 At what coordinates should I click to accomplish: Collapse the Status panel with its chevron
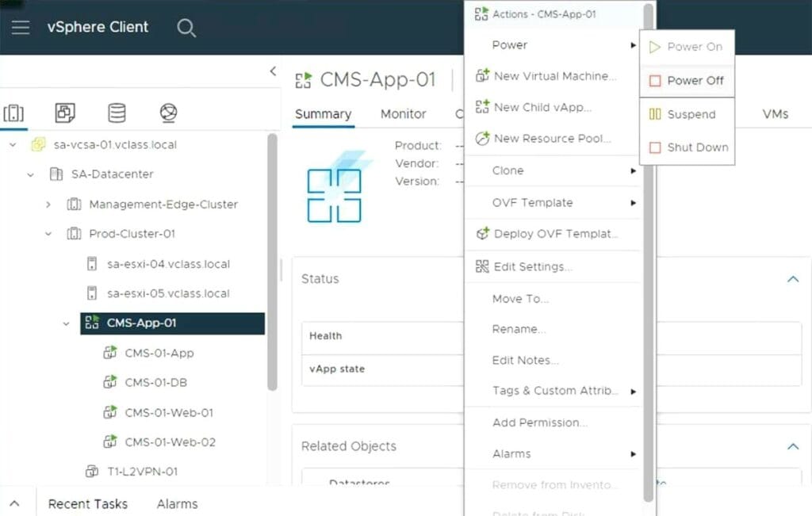pos(793,279)
